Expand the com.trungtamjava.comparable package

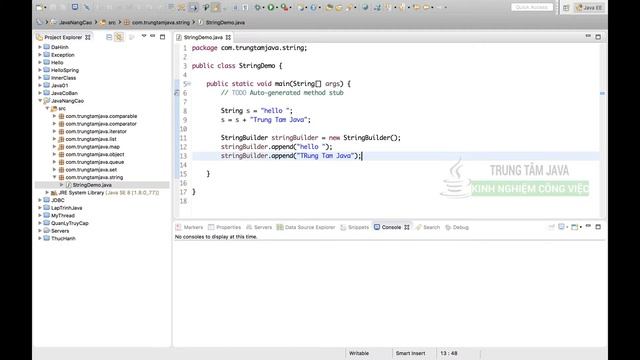click(54, 116)
